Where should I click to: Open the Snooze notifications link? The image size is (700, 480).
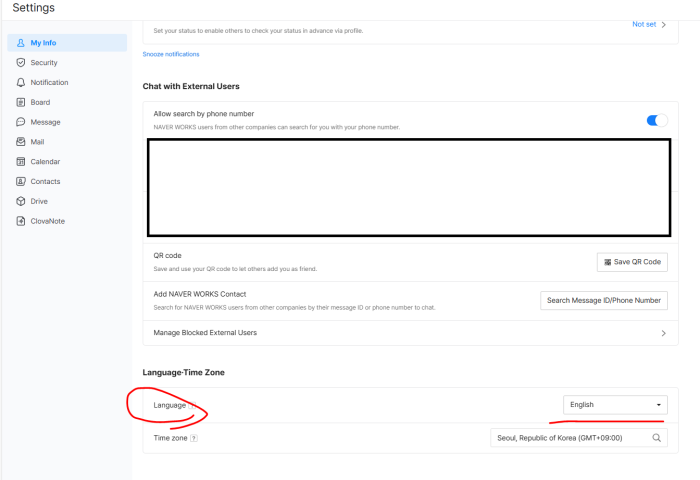171,54
